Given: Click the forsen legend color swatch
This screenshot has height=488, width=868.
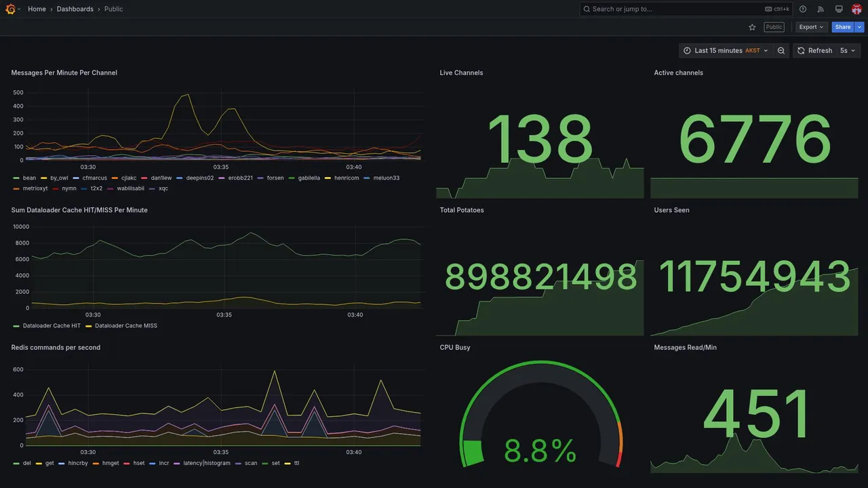Looking at the screenshot, I should coord(261,178).
